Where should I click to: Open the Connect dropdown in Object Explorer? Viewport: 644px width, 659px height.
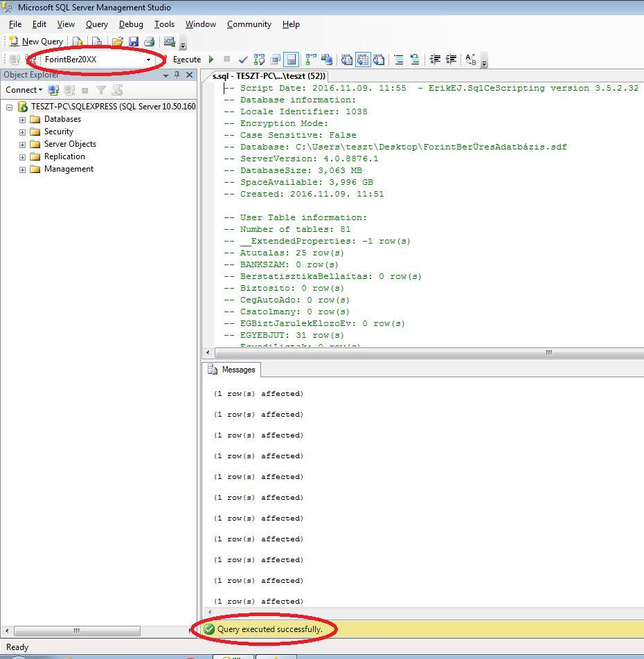pos(24,90)
